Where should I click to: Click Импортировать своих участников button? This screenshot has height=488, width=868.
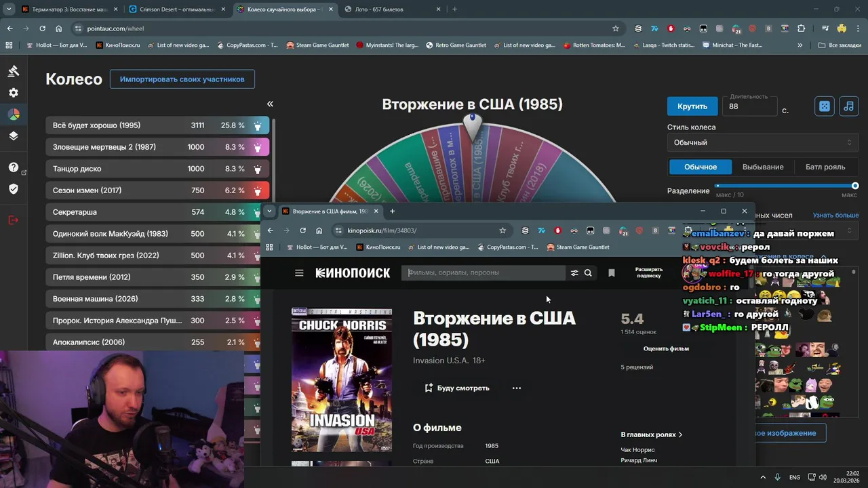[x=182, y=79]
